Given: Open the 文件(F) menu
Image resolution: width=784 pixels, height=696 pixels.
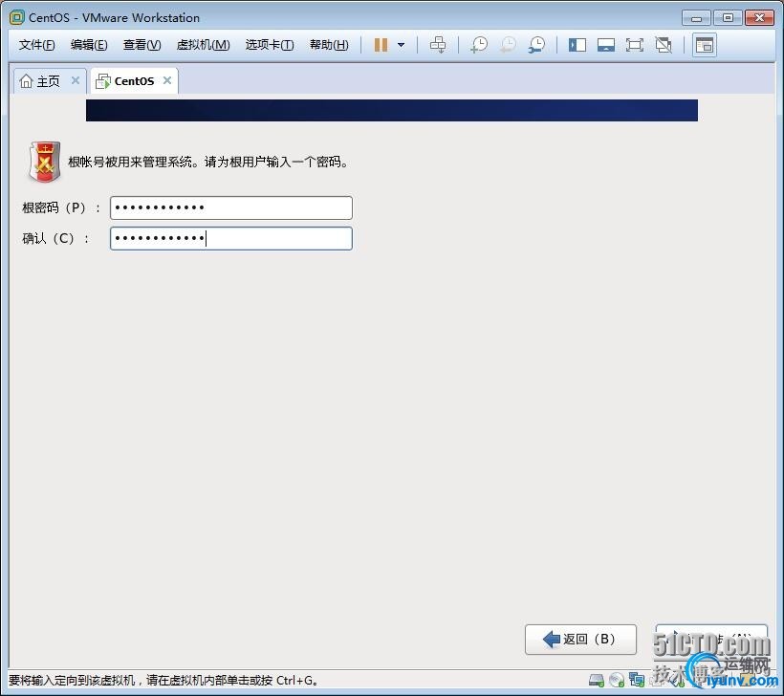Looking at the screenshot, I should pos(36,45).
